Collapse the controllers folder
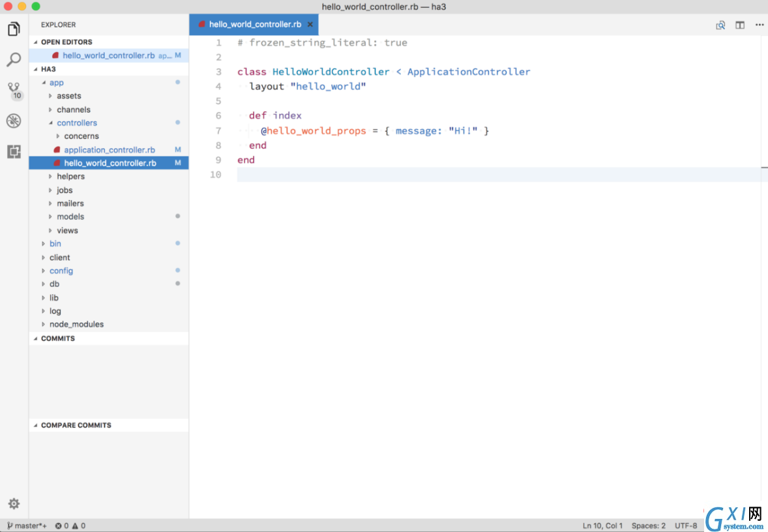 tap(76, 123)
